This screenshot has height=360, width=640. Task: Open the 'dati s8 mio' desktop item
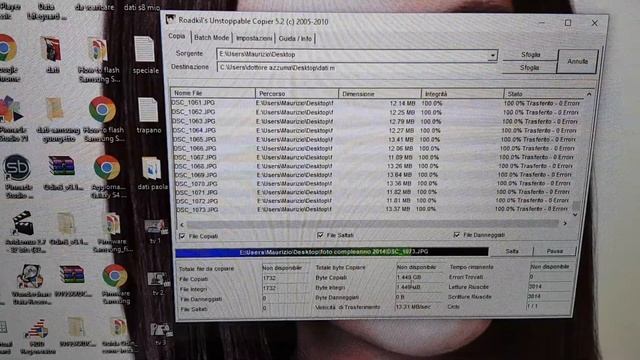click(x=142, y=7)
